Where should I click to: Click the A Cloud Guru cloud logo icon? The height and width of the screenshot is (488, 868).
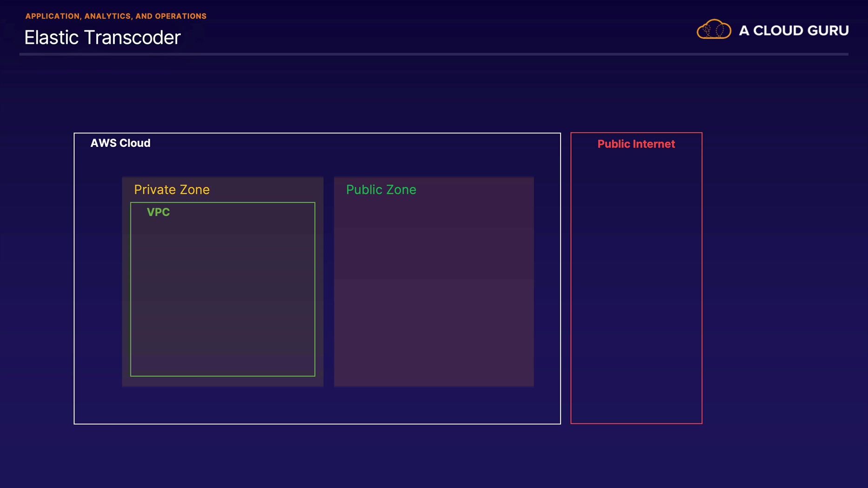[x=714, y=29]
